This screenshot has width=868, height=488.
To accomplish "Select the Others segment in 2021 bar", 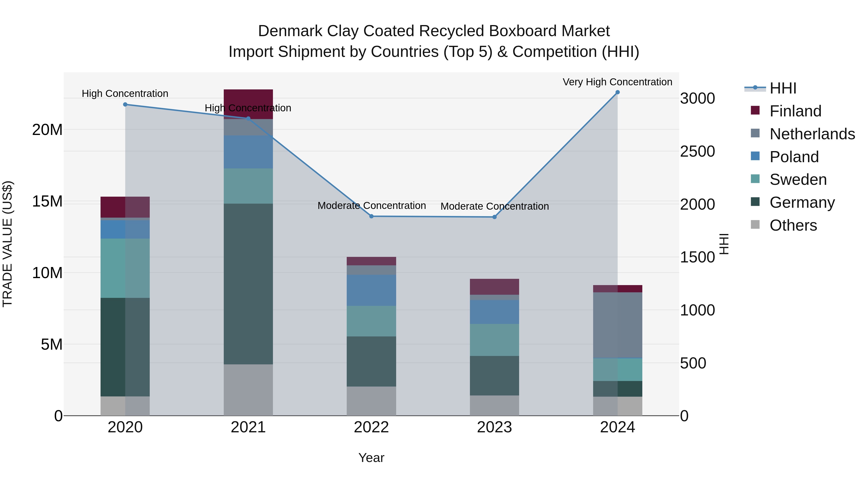I will (248, 390).
